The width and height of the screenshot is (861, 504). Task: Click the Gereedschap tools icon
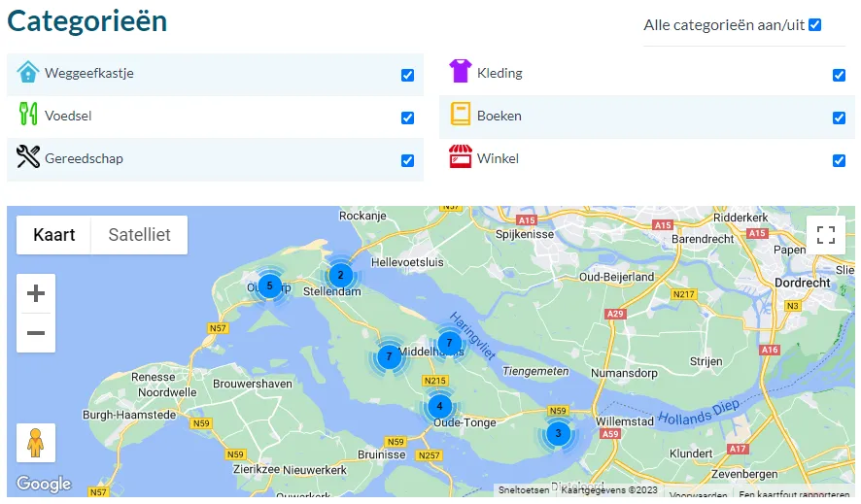pyautogui.click(x=28, y=156)
